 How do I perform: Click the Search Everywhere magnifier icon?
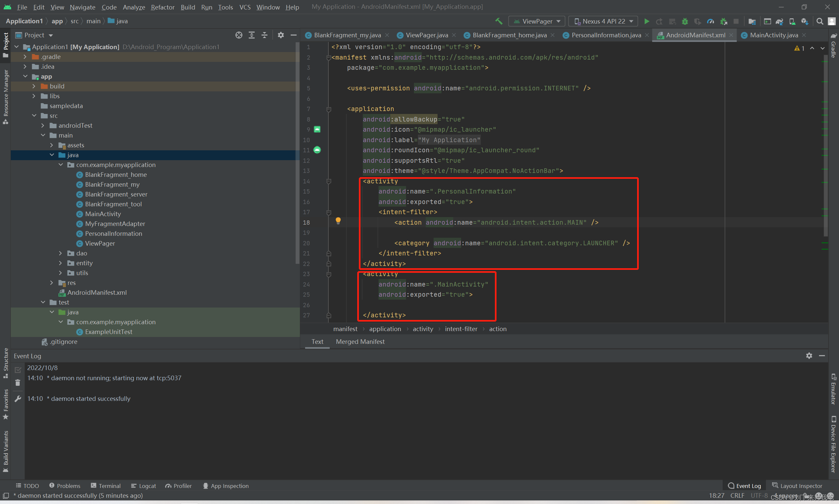[x=820, y=21]
